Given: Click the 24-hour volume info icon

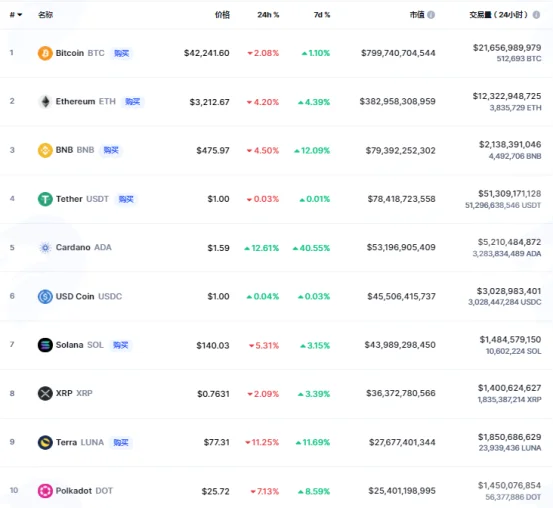Looking at the screenshot, I should click(x=536, y=15).
